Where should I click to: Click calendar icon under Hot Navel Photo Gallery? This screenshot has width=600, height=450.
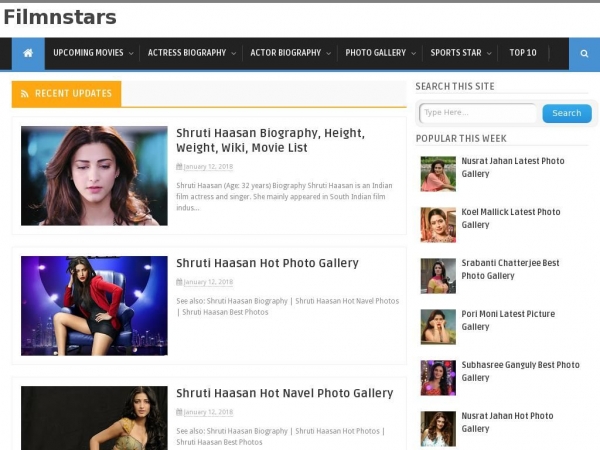click(179, 412)
